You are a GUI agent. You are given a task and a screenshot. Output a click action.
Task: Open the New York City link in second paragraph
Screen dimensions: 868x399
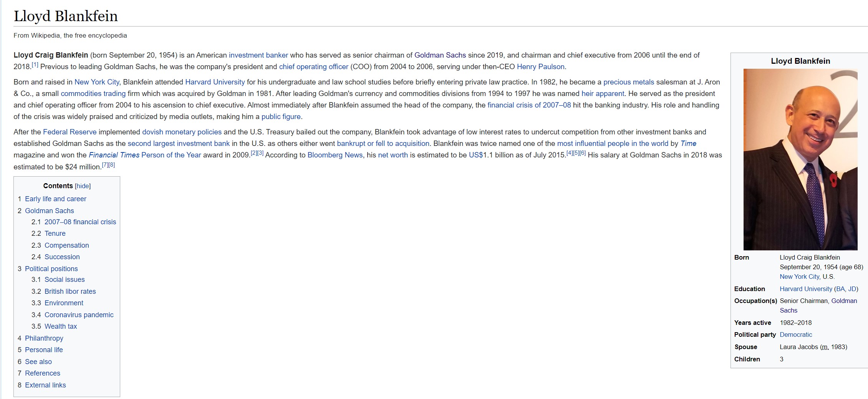pyautogui.click(x=97, y=82)
